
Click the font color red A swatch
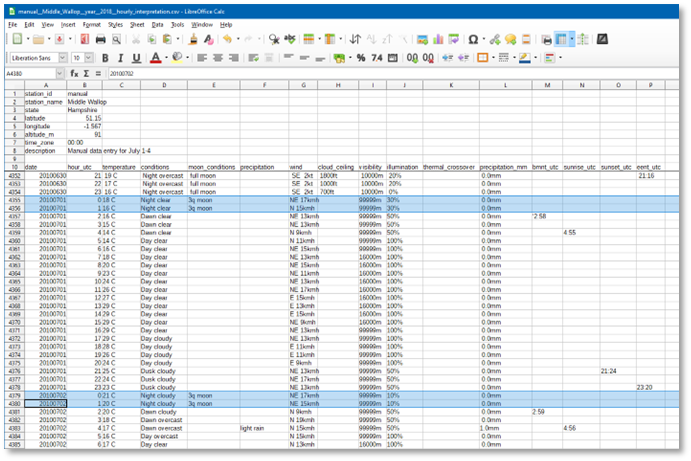(x=154, y=58)
